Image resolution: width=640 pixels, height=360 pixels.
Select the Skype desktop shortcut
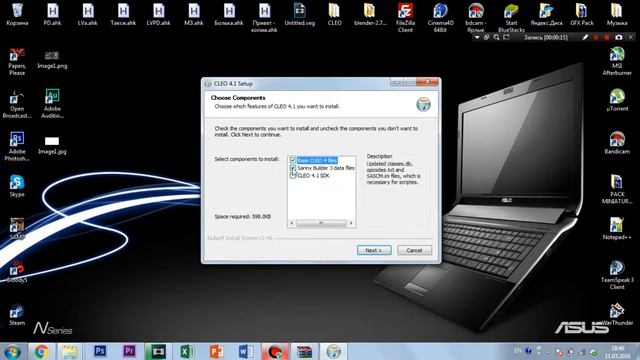click(17, 186)
